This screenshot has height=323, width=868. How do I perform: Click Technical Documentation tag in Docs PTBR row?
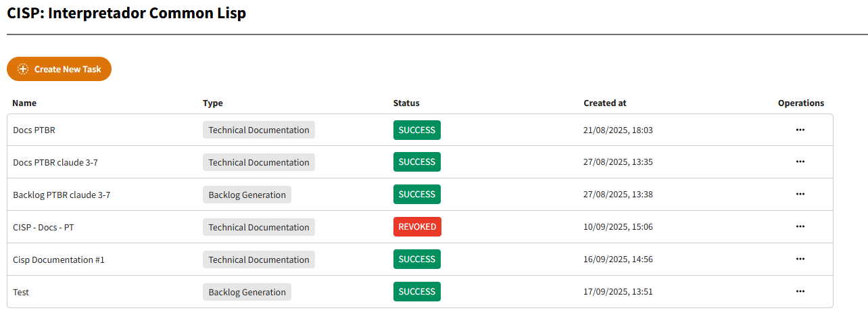coord(259,130)
